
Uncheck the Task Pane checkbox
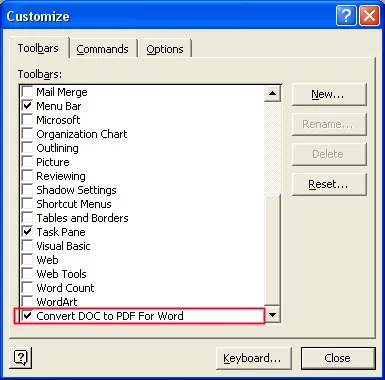tap(27, 232)
